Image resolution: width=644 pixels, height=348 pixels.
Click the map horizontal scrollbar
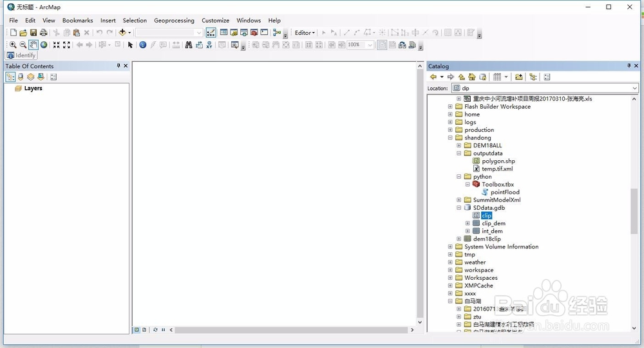coord(291,329)
